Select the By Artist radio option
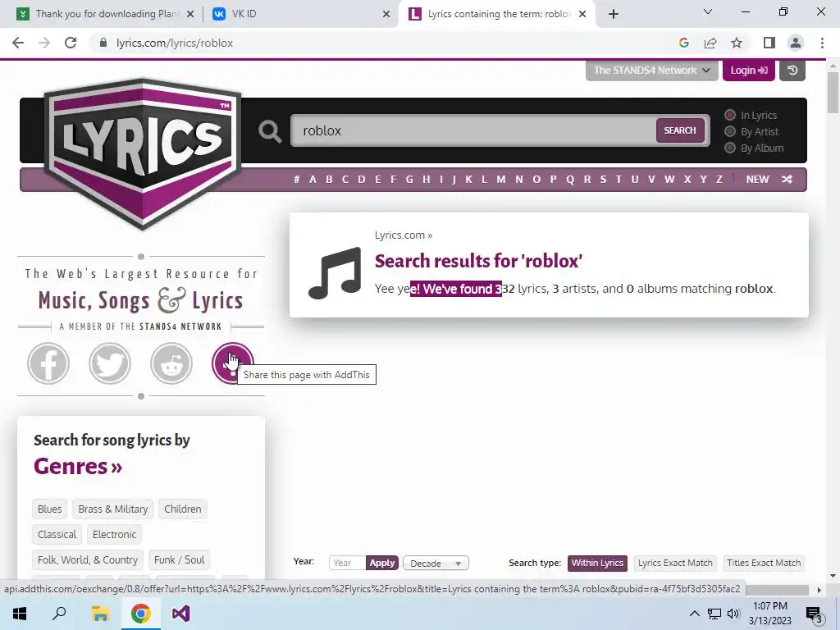The height and width of the screenshot is (630, 840). coord(729,132)
